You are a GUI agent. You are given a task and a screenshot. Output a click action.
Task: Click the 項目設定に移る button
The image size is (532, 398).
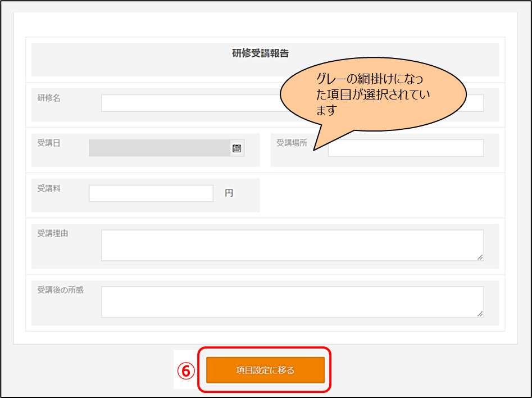(x=265, y=370)
